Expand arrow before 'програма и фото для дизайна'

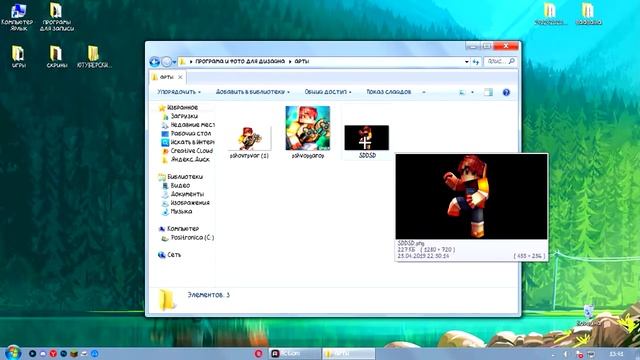point(191,62)
